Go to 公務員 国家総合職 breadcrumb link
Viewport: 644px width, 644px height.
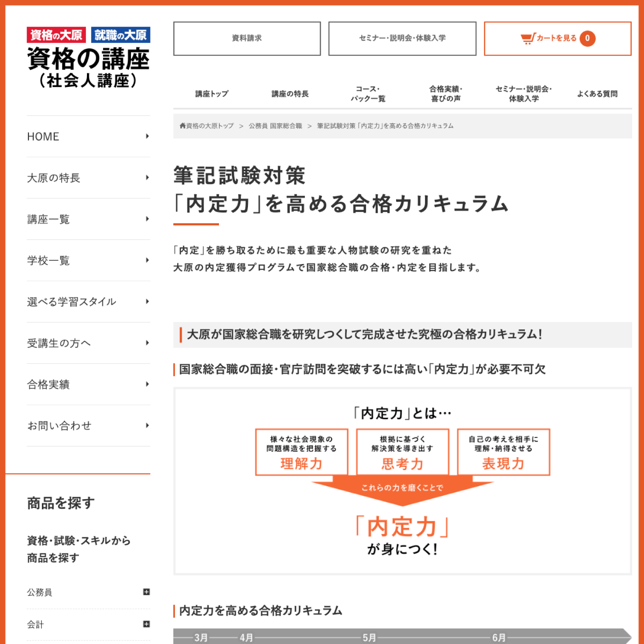[275, 126]
